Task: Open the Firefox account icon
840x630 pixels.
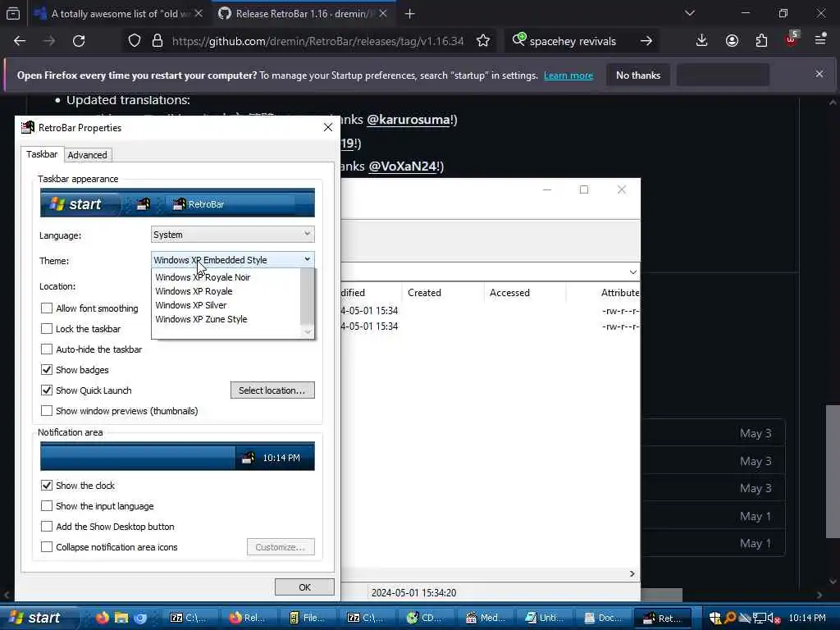Action: coord(732,41)
